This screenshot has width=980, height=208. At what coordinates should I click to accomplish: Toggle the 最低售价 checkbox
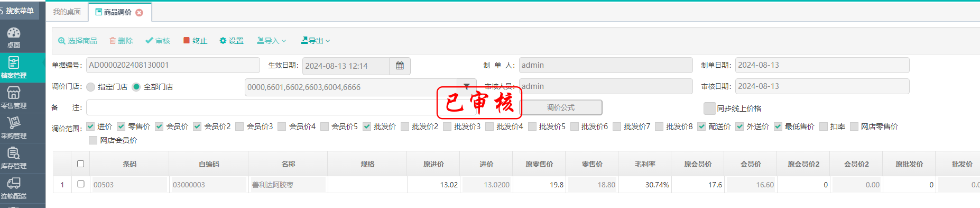pyautogui.click(x=778, y=126)
